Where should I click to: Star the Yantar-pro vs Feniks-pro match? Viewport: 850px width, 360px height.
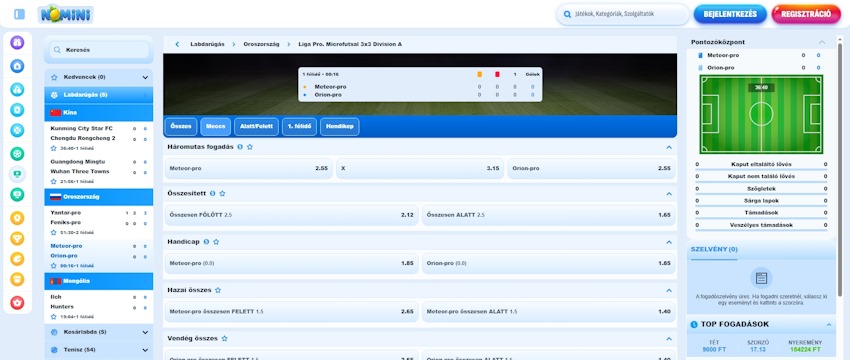coord(54,233)
